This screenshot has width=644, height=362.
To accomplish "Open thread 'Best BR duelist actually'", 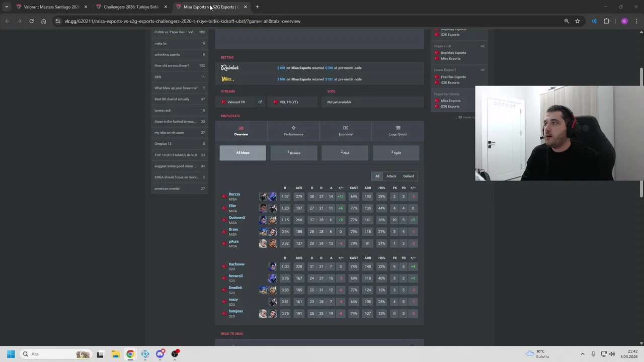I will [x=180, y=99].
